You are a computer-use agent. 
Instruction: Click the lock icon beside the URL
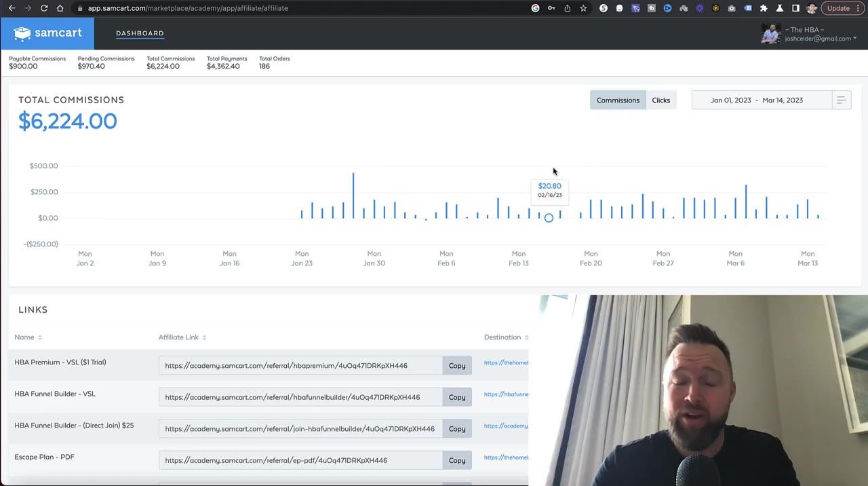[80, 8]
